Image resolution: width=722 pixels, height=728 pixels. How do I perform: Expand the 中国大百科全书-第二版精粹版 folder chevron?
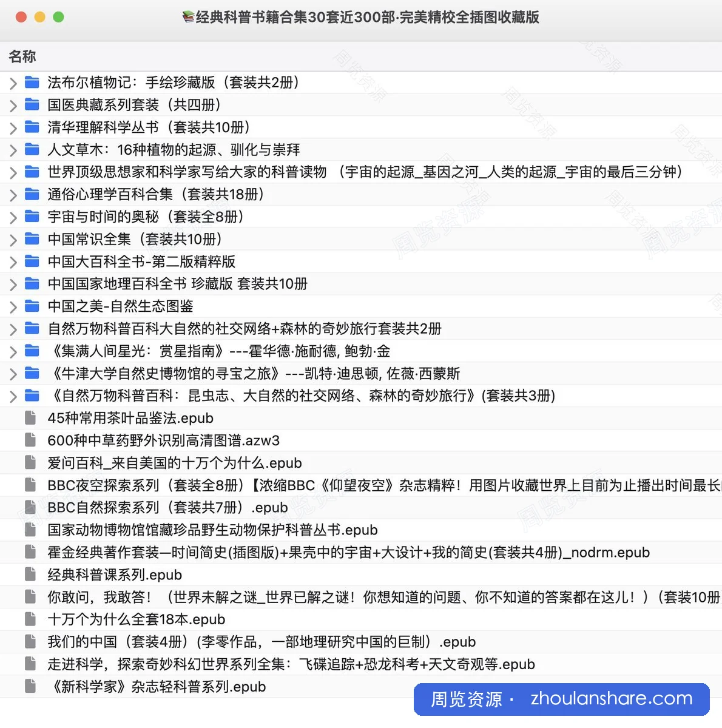coord(13,263)
